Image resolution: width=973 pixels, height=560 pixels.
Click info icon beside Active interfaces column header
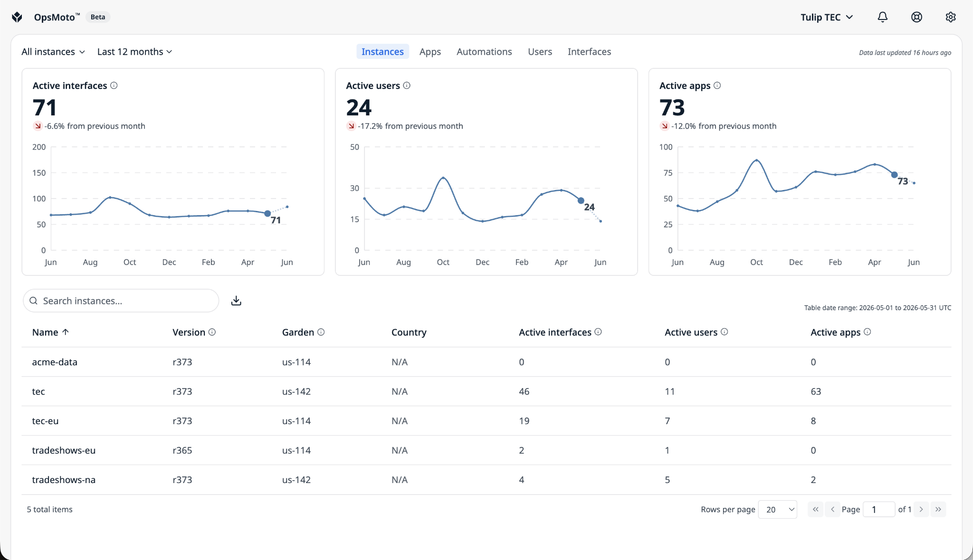pyautogui.click(x=598, y=332)
